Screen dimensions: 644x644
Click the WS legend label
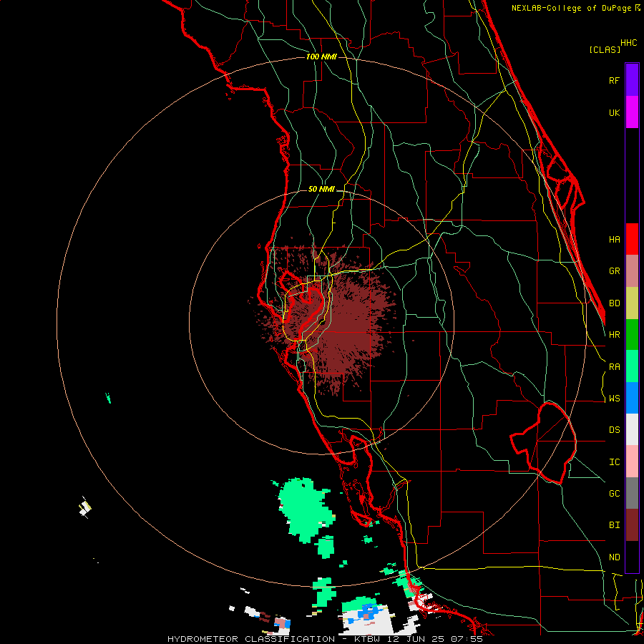pos(614,399)
